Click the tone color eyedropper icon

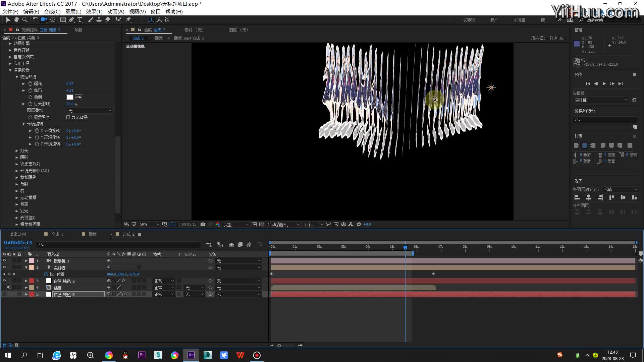pos(78,97)
